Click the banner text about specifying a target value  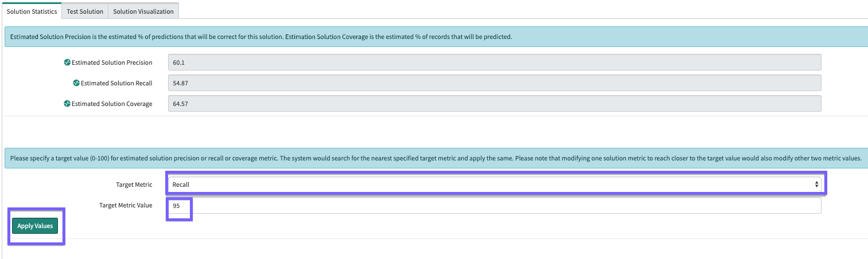(435, 158)
